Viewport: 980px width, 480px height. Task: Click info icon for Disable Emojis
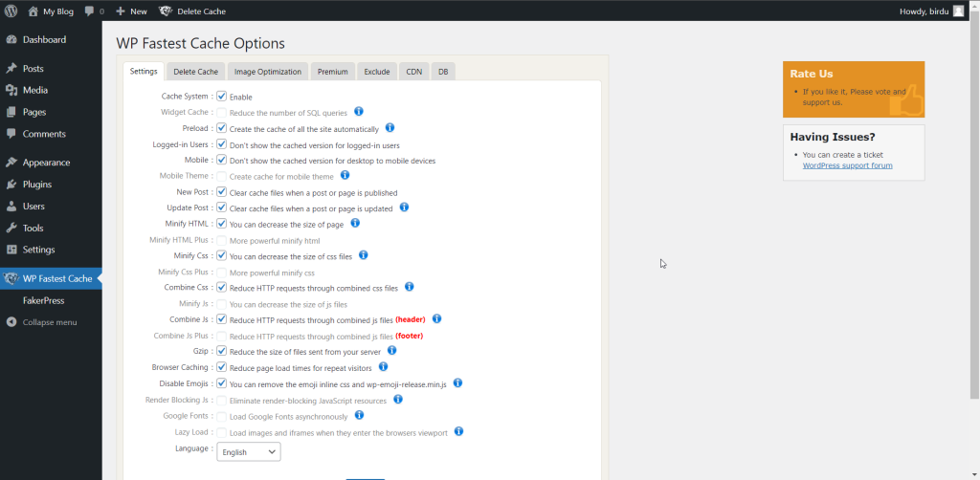tap(457, 383)
